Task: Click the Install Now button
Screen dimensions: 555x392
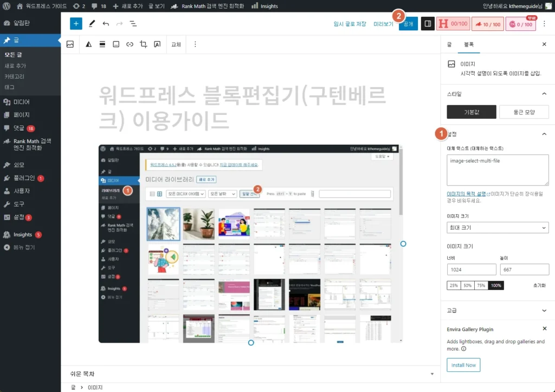Action: click(463, 365)
